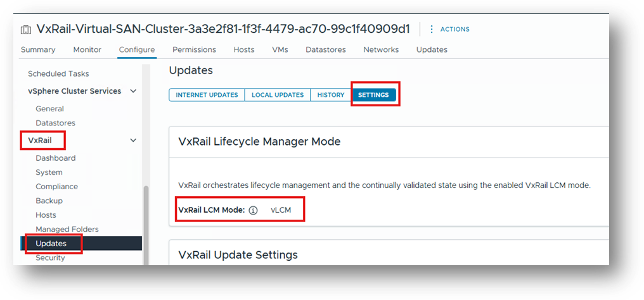
Task: Switch to Local Updates view
Action: (x=278, y=95)
